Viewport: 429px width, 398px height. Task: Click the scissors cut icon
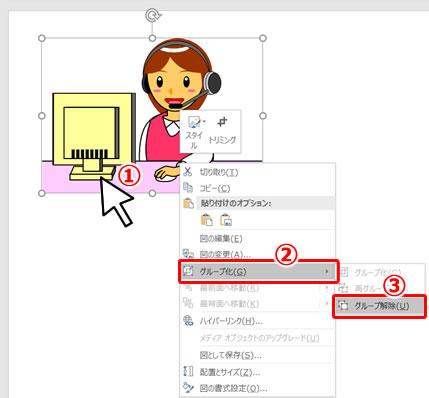188,172
